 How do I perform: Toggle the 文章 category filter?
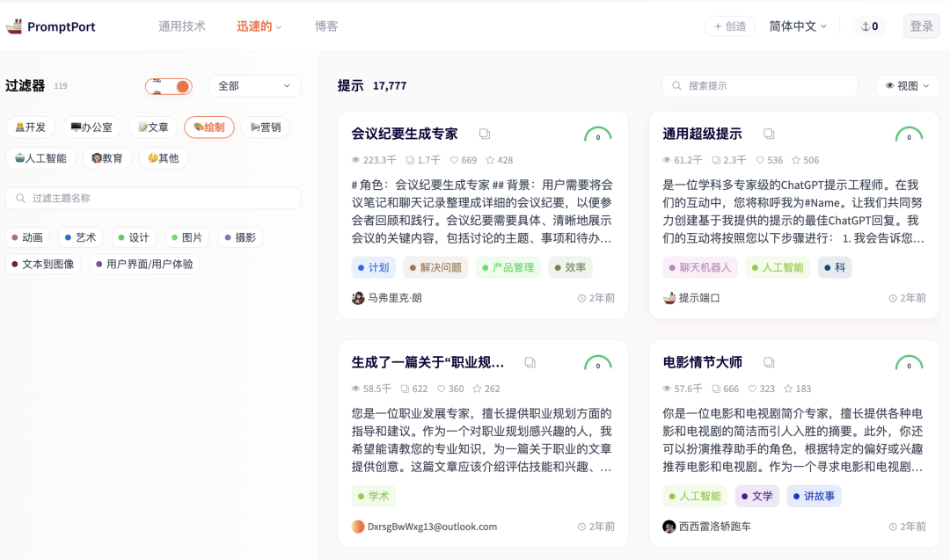[x=153, y=127]
